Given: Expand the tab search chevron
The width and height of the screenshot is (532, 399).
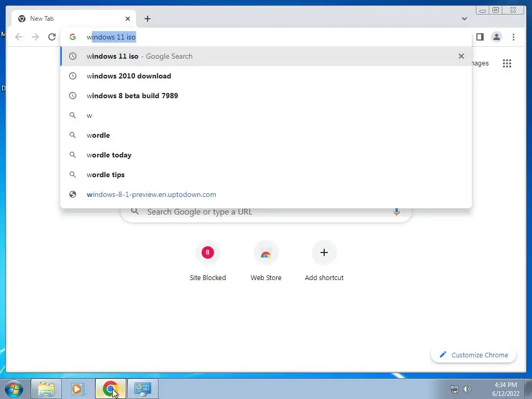Looking at the screenshot, I should [464, 19].
